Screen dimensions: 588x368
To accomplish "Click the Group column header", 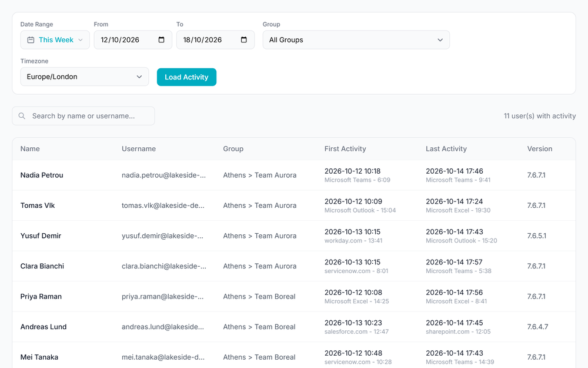I will pos(233,149).
